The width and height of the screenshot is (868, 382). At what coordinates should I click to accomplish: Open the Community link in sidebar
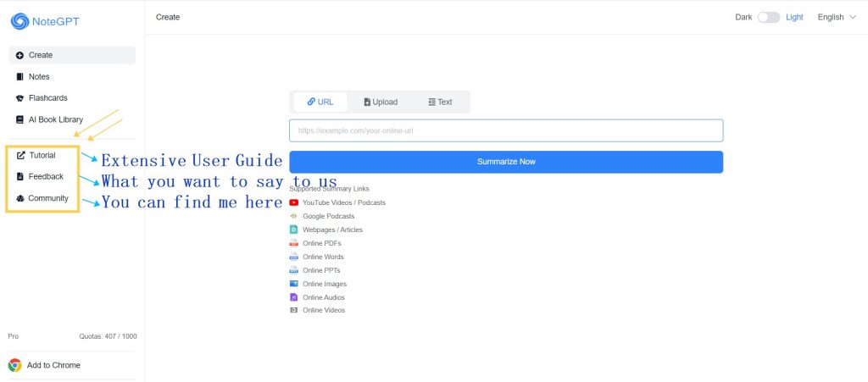(x=47, y=198)
